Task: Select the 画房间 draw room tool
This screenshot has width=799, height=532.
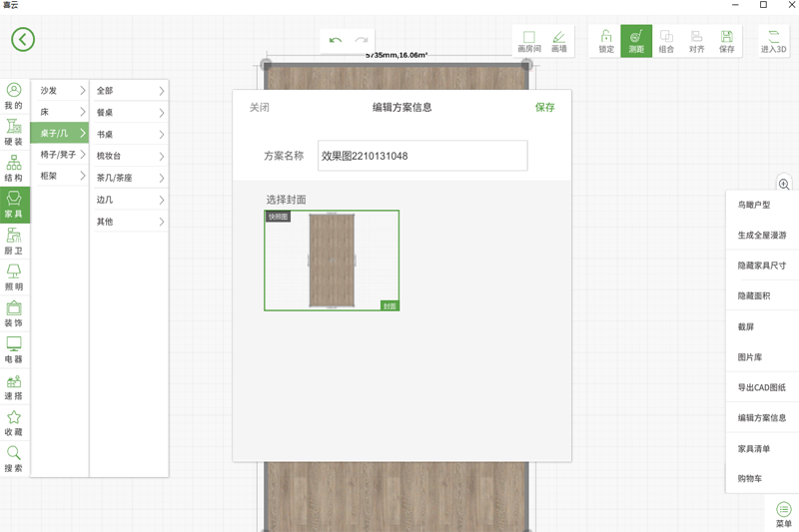Action: [528, 41]
